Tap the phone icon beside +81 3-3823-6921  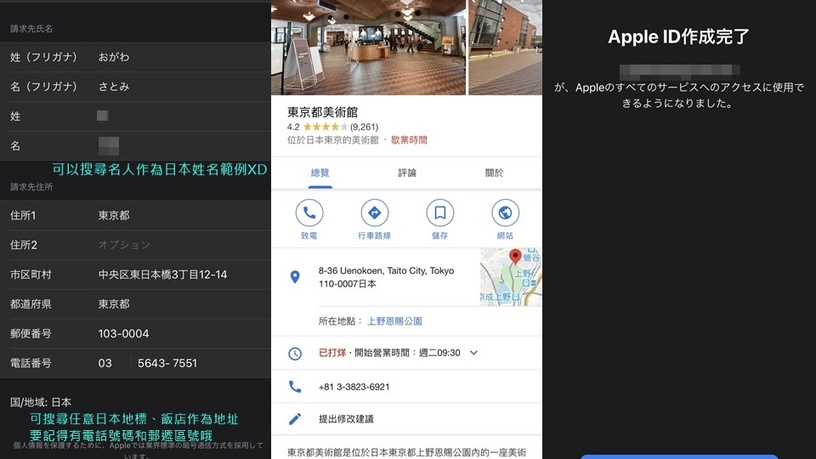click(x=295, y=387)
